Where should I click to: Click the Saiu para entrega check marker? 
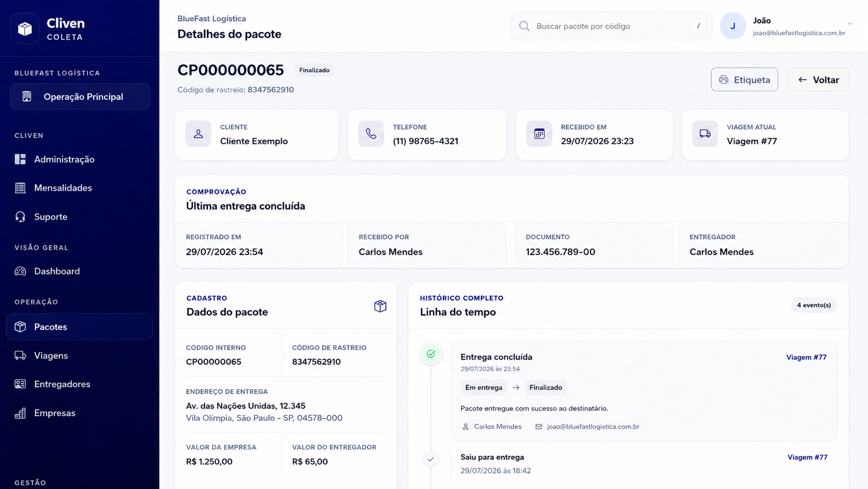click(431, 459)
